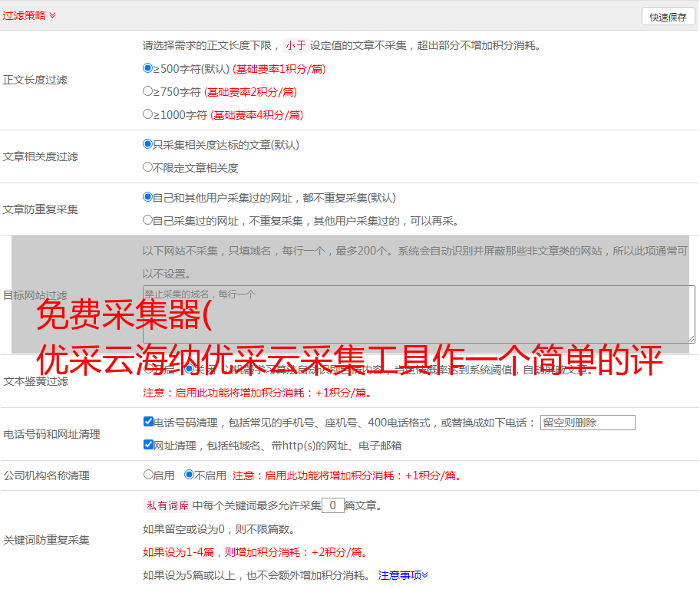
Task: Click the 禁止采集的域名 textarea
Action: pyautogui.click(x=419, y=314)
